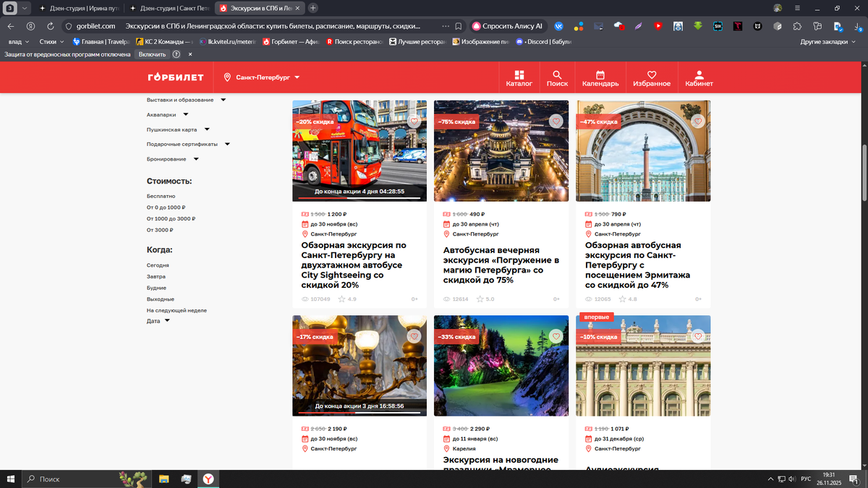Screen dimensions: 868x488
Task: Open Обзорная экскурсия City Sightseeing title link
Action: [354, 265]
